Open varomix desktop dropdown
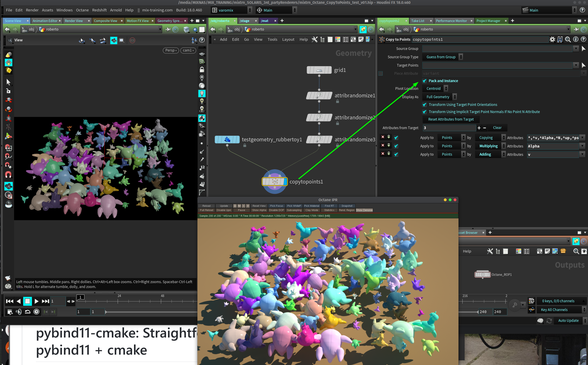 pyautogui.click(x=232, y=10)
